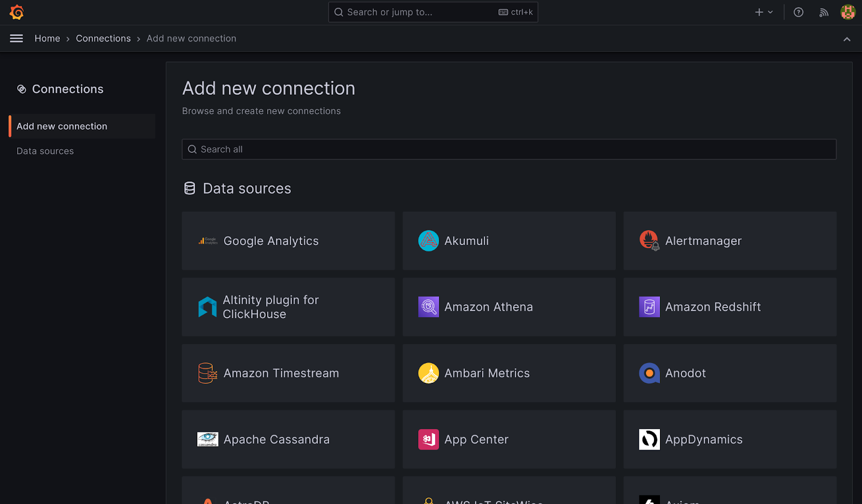Click the Connections sidebar heading icon

pos(22,89)
